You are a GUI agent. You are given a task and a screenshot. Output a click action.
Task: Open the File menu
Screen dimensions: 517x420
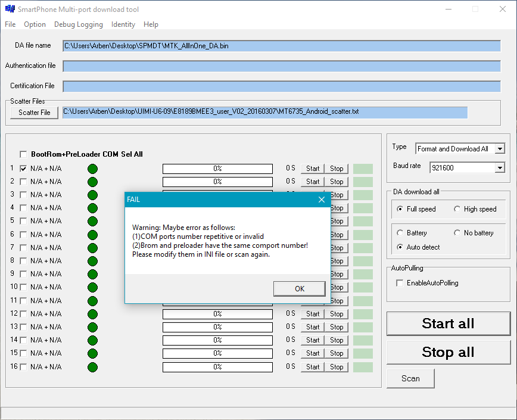point(10,24)
